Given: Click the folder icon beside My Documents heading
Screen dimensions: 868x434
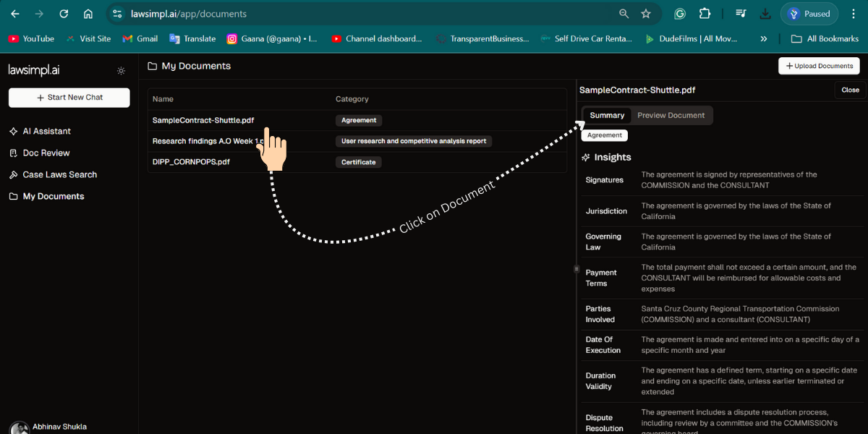Looking at the screenshot, I should (152, 66).
